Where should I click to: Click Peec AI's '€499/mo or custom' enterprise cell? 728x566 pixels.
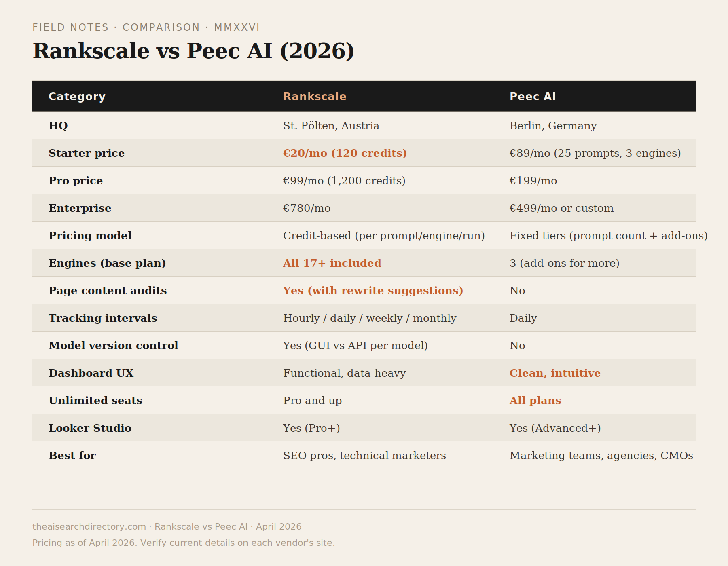tap(561, 208)
